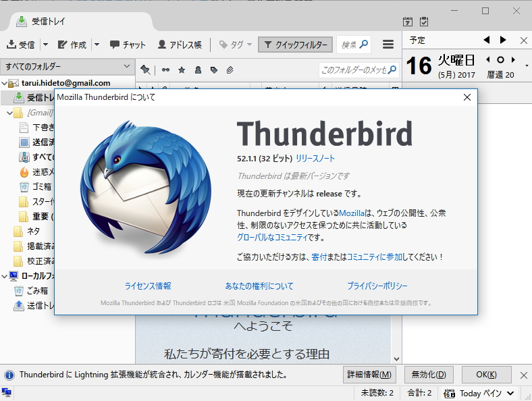Click the online status icon in status bar

point(7,393)
